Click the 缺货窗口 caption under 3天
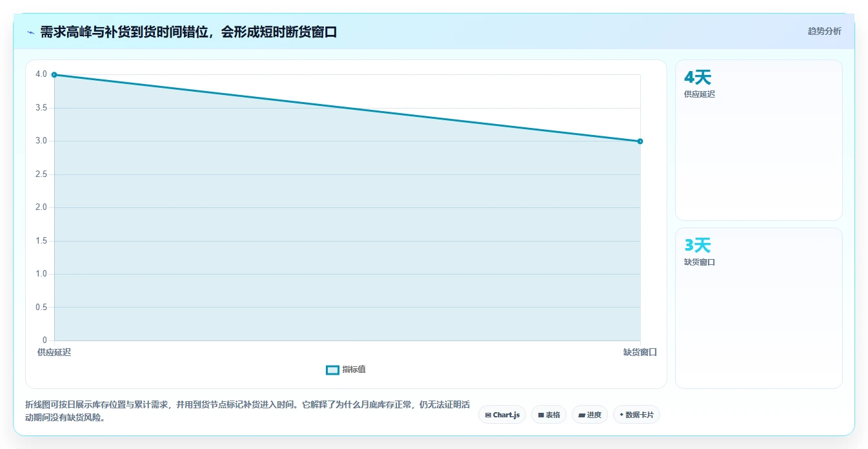 tap(700, 262)
